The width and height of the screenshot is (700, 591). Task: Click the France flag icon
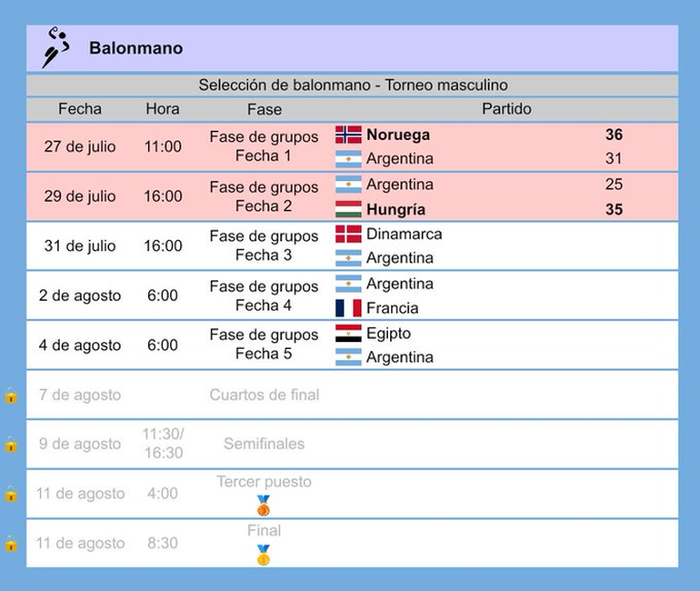tap(348, 308)
